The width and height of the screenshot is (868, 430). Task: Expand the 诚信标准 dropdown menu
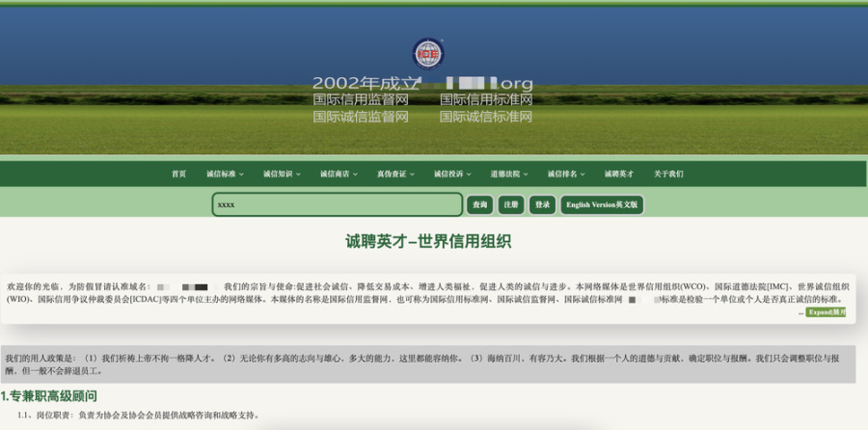click(x=225, y=174)
